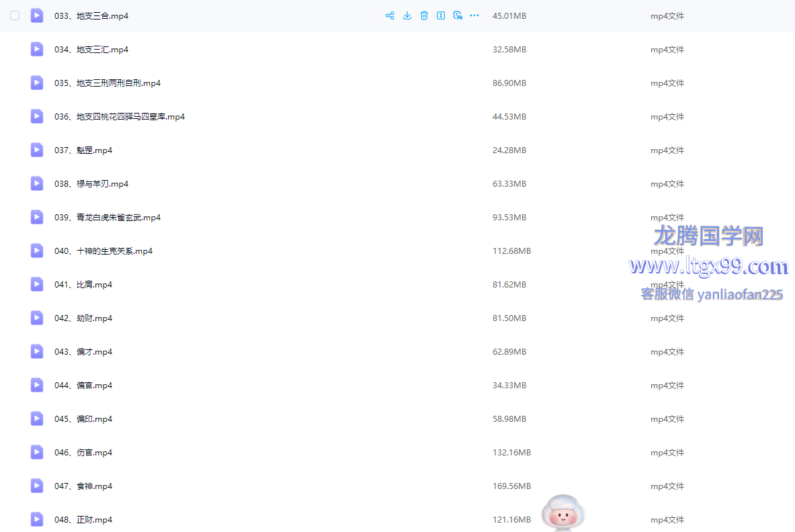This screenshot has height=532, width=795.
Task: Click the video icon of 047 食神.mp4
Action: [37, 486]
